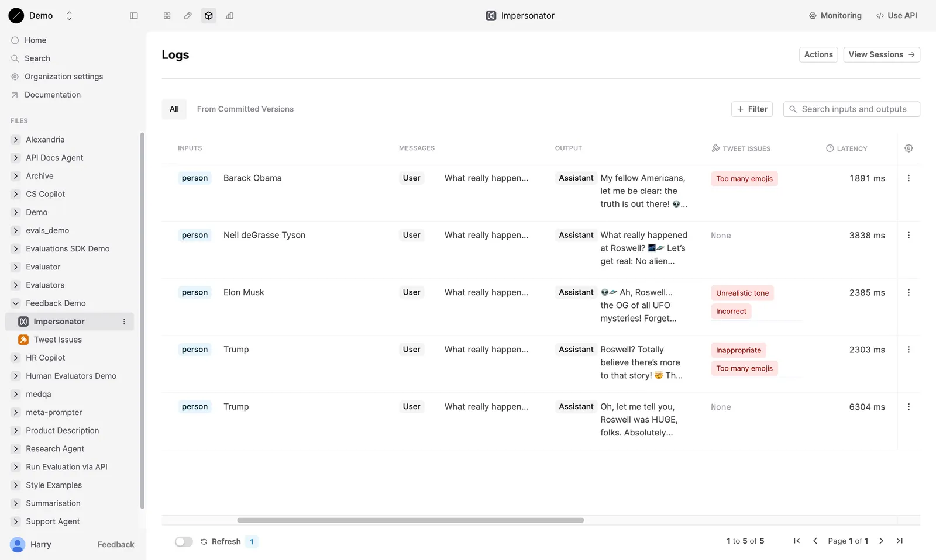
Task: Open Monitoring page
Action: pyautogui.click(x=835, y=16)
